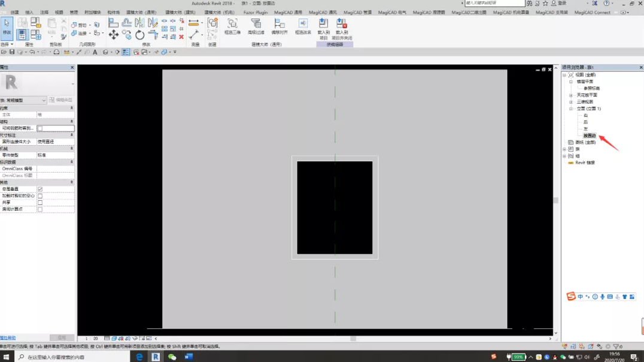Select the 图纸 (全部) item in browser
This screenshot has width=644, height=362.
tap(585, 142)
